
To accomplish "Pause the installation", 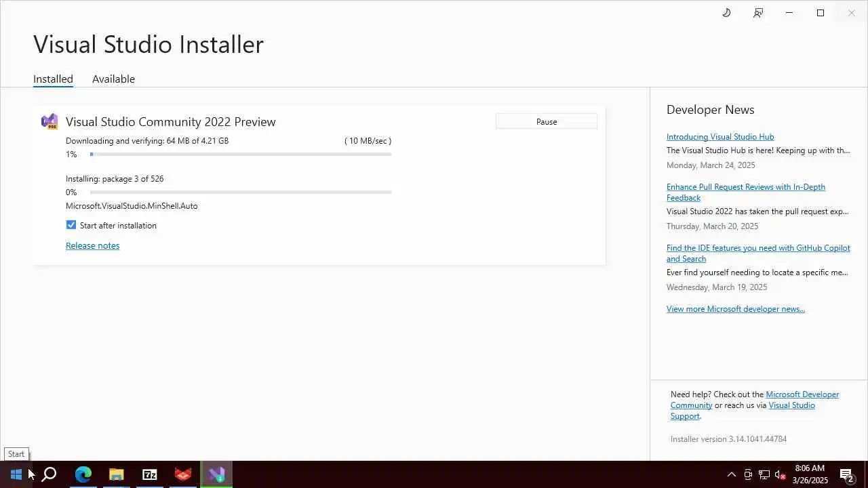I will tap(547, 122).
